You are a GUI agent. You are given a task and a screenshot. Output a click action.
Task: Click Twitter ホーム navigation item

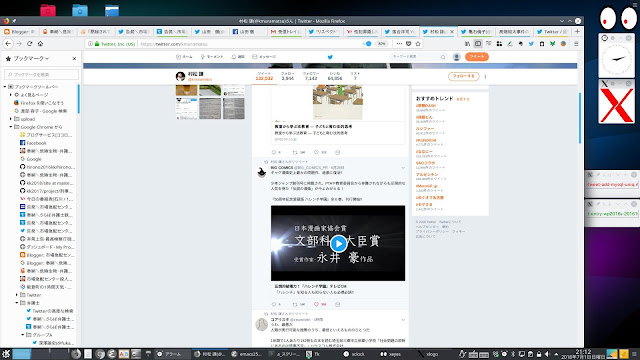[x=184, y=57]
